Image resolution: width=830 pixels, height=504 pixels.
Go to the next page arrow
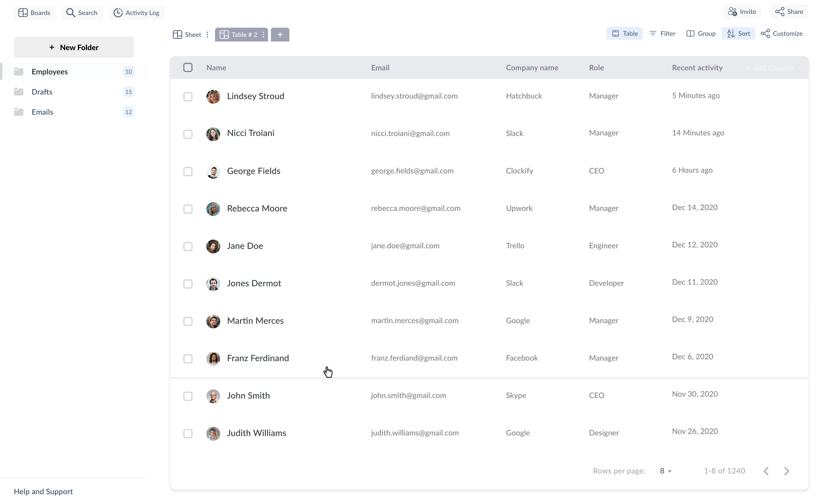click(786, 471)
